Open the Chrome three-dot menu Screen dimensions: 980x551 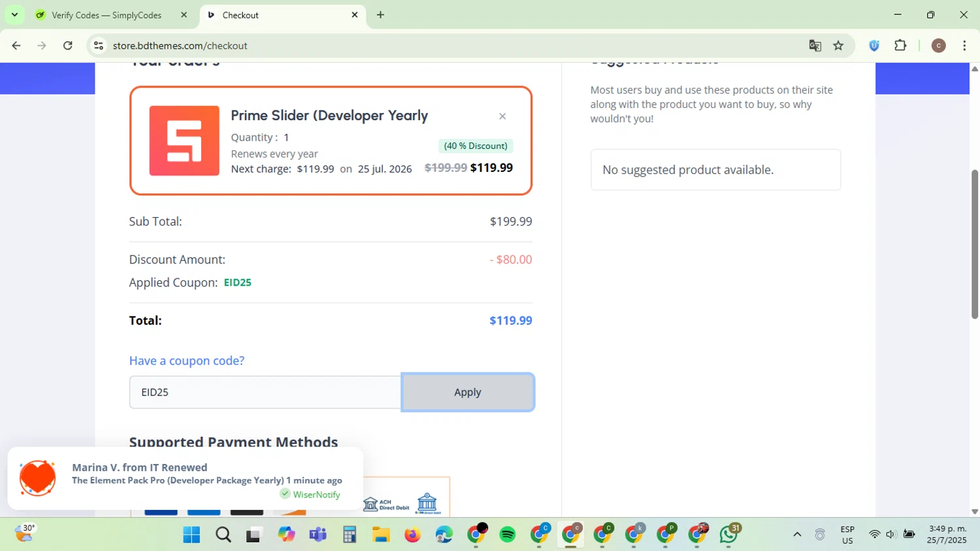pyautogui.click(x=964, y=46)
